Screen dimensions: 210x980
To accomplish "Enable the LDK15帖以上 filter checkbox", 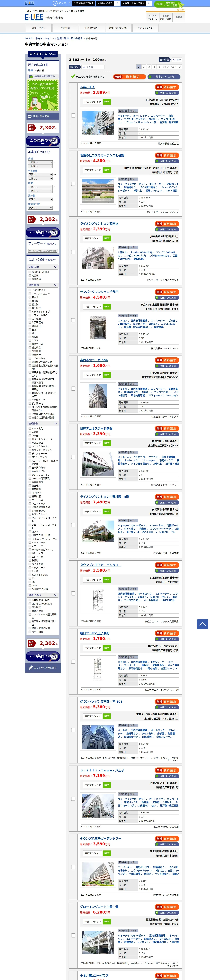I will (30, 290).
